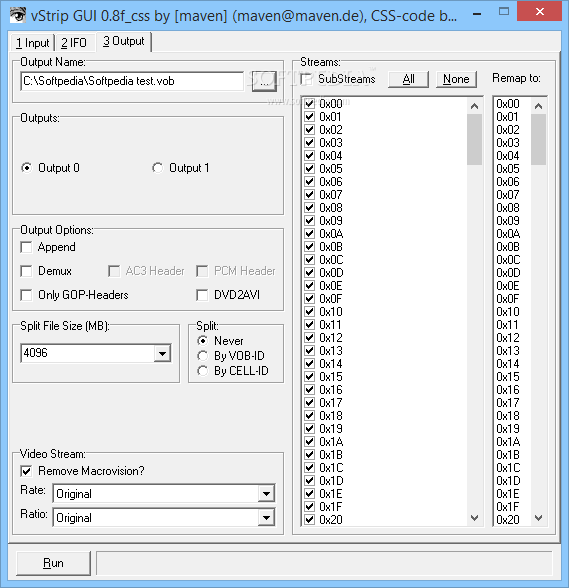Image resolution: width=569 pixels, height=588 pixels.
Task: Uncheck stream 0x01 checkbox
Action: 309,117
